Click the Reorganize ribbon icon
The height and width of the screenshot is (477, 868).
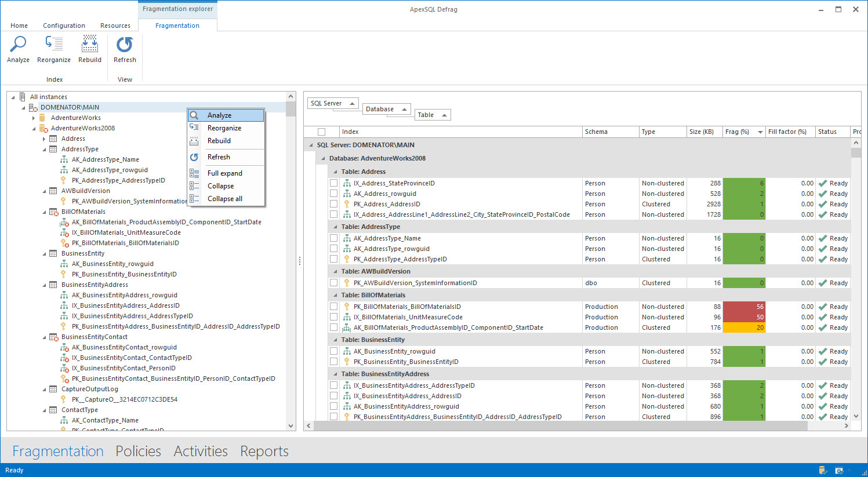pos(54,44)
